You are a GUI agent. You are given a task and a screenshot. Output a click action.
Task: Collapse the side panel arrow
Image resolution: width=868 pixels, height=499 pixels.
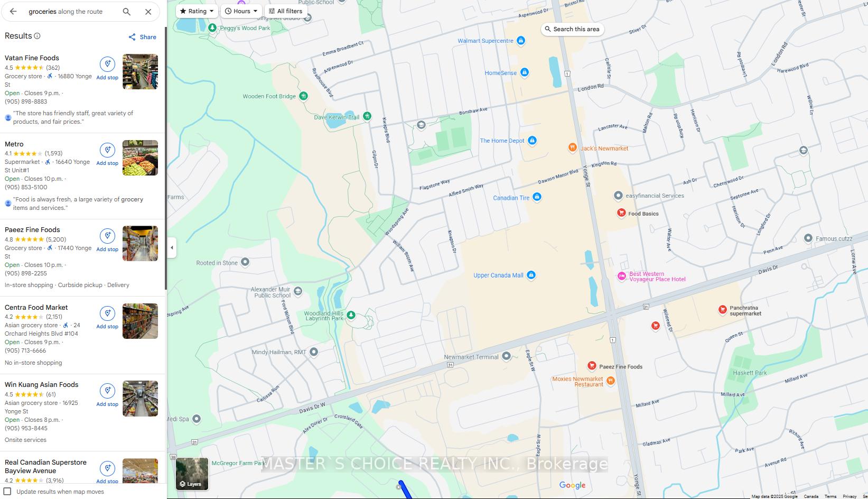coord(172,247)
